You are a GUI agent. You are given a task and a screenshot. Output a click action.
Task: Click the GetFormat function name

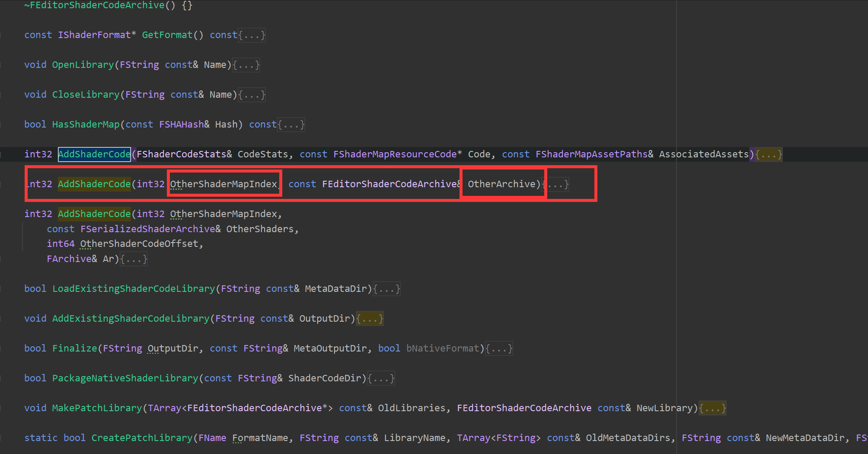[x=167, y=35]
